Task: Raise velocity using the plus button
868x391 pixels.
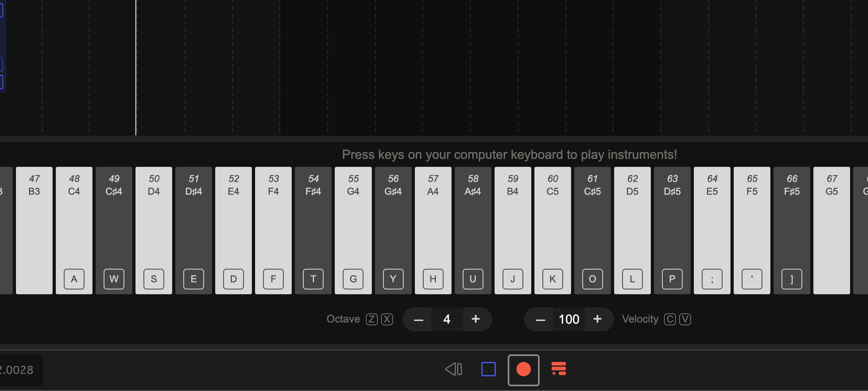Action: (x=597, y=319)
